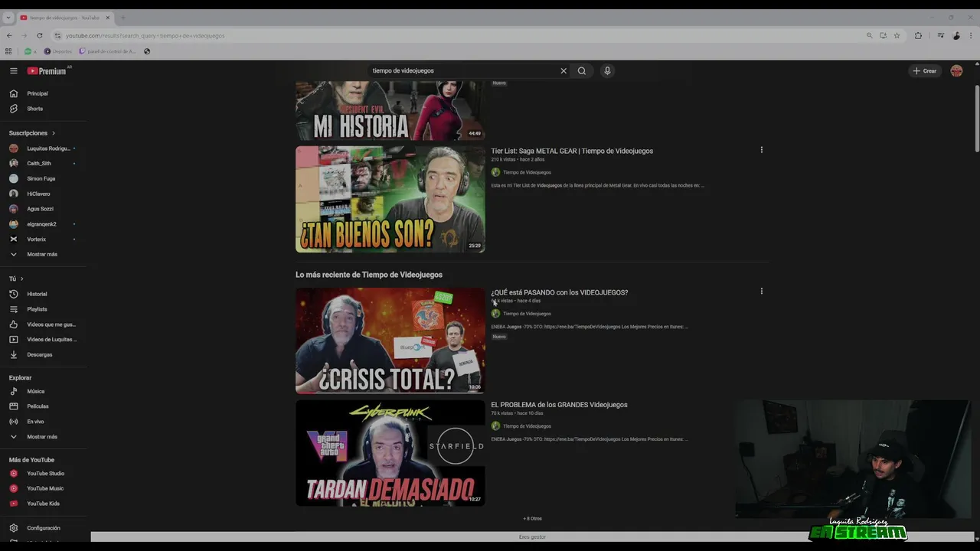Image resolution: width=980 pixels, height=551 pixels.
Task: Play the TARDAN DEMASIADO thumbnail
Action: [x=390, y=453]
